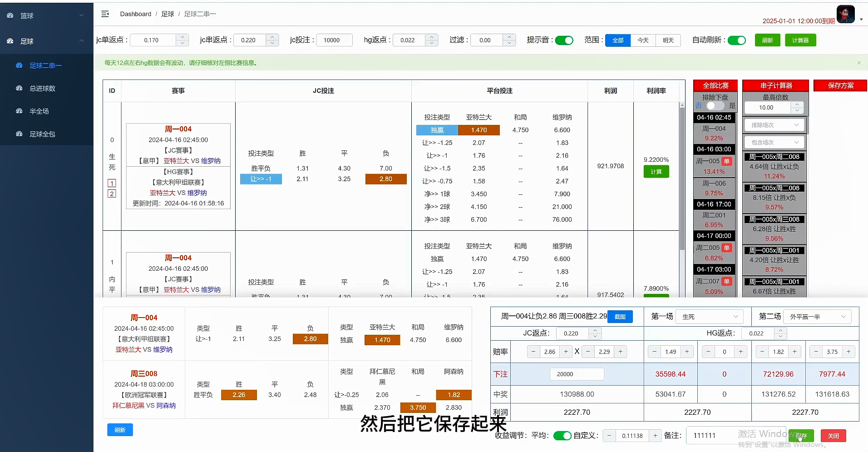This screenshot has height=452, width=868.
Task: Click the user avatar in the header
Action: (845, 14)
